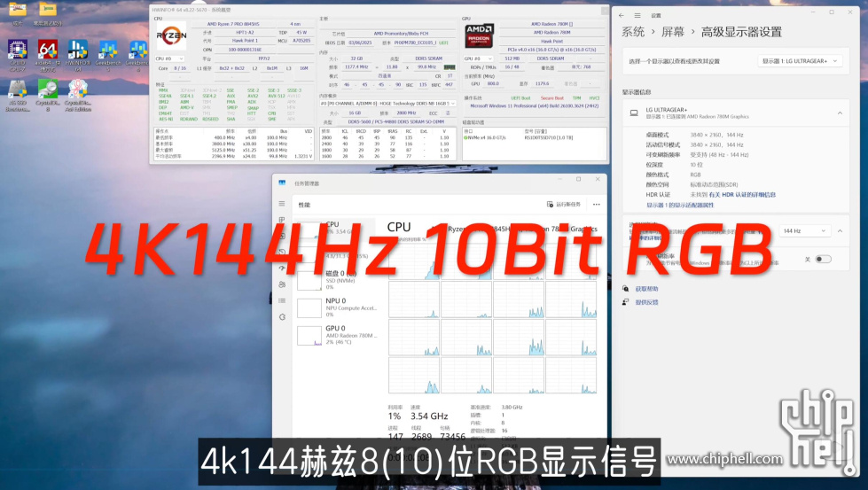Click the 提供反馈 feedback link
Image resolution: width=868 pixels, height=490 pixels.
click(x=646, y=302)
